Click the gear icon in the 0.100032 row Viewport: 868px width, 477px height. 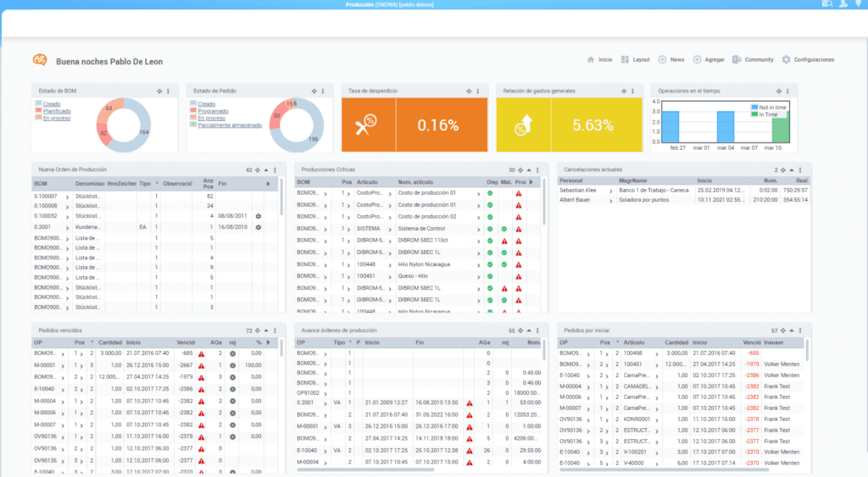click(258, 216)
